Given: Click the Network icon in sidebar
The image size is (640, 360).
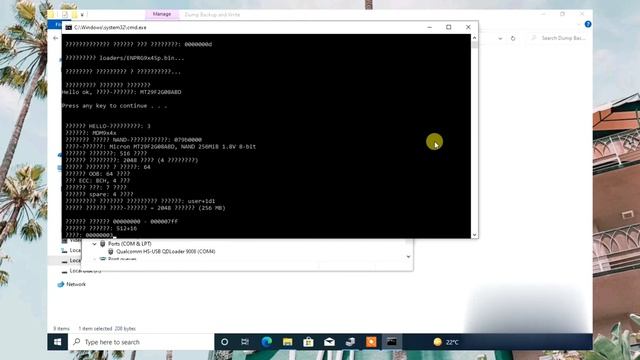Looking at the screenshot, I should (x=61, y=284).
